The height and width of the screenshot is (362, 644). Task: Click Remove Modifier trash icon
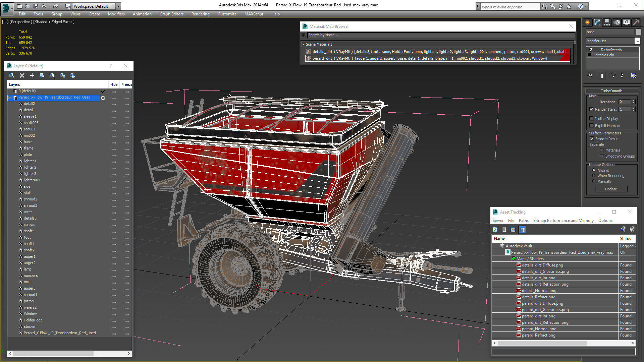tap(622, 76)
